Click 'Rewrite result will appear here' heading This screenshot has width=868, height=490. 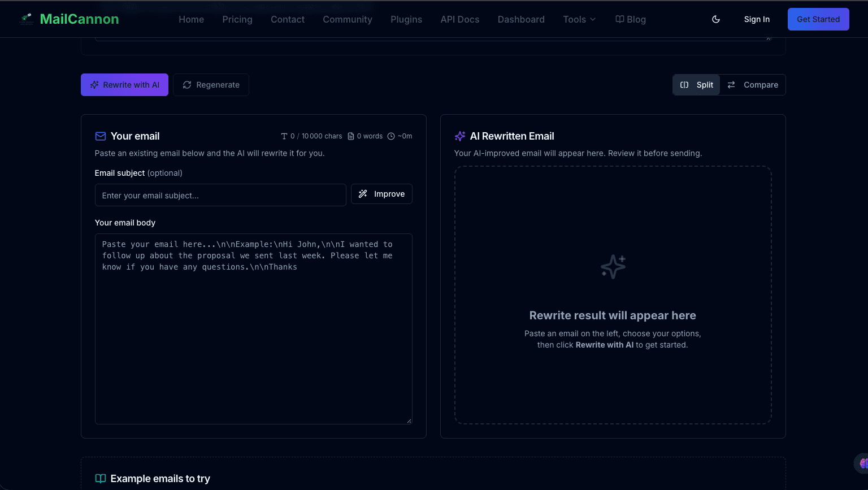[613, 315]
